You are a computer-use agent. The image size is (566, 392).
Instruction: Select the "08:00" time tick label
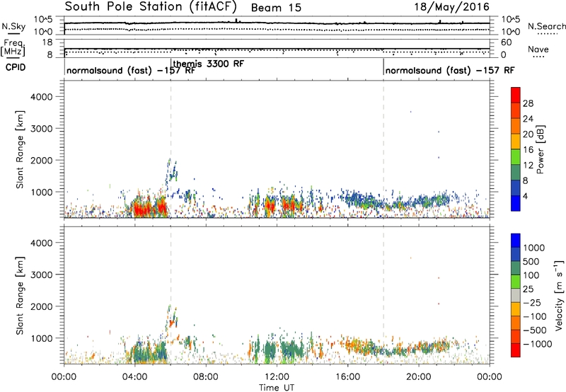coord(206,377)
